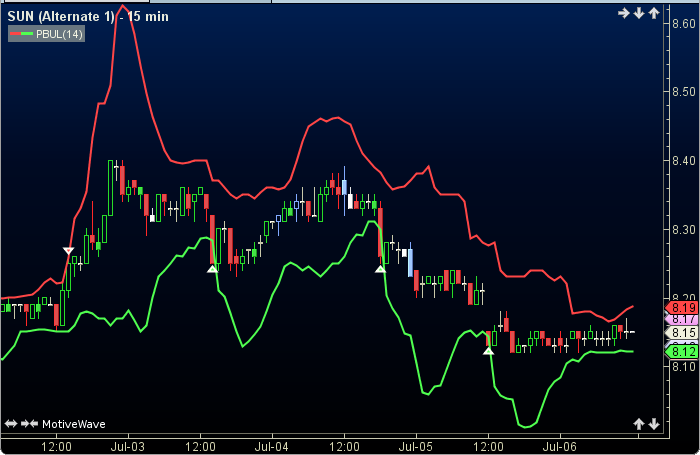Click the double-headed expand arrow near MotiveWave
Viewport: 700px width, 455px height.
click(11, 423)
